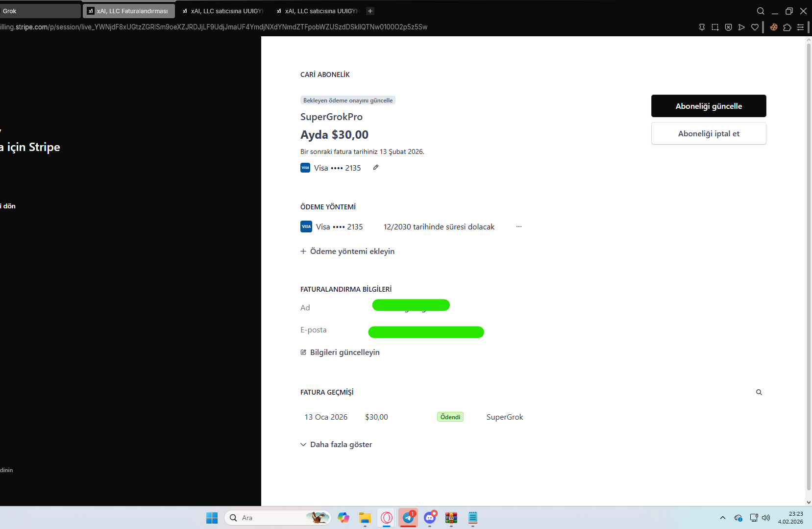The image size is (812, 529).
Task: Click the volume speaker tray icon
Action: tap(766, 518)
